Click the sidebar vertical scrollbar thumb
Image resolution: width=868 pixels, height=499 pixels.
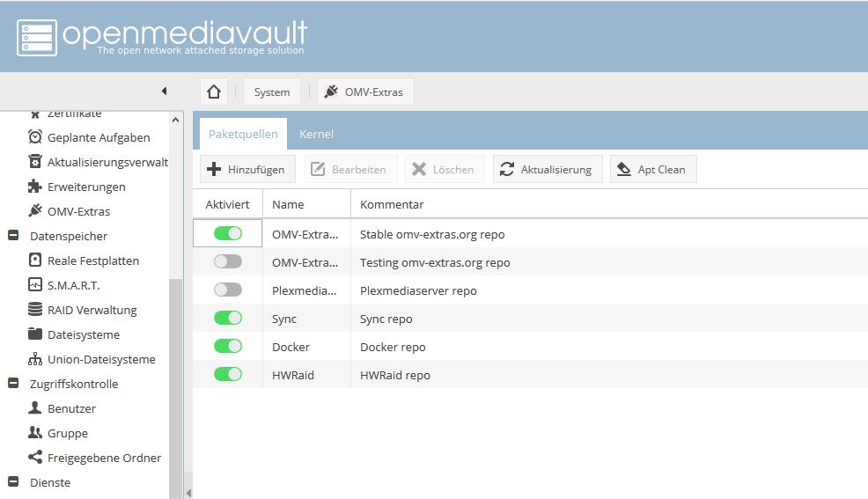(x=175, y=387)
